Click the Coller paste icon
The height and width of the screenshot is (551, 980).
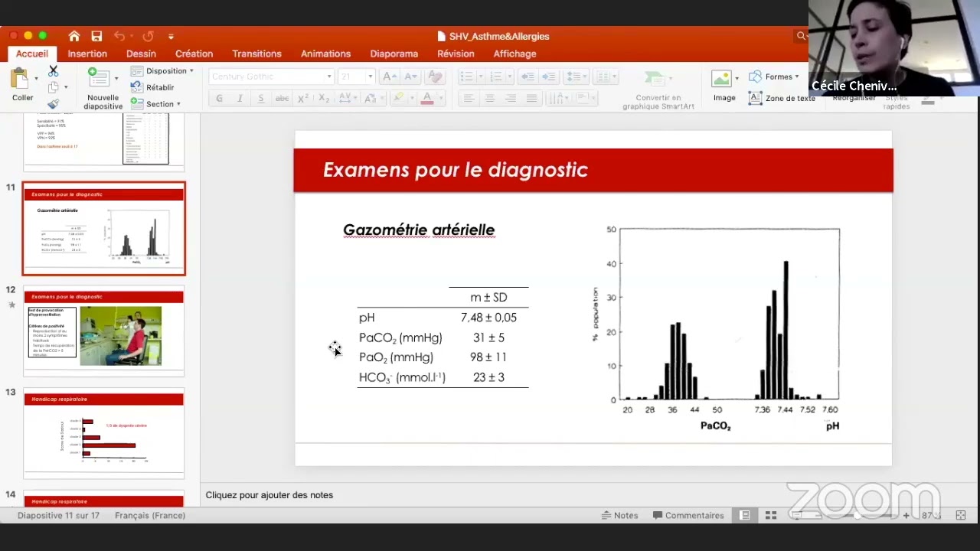20,78
